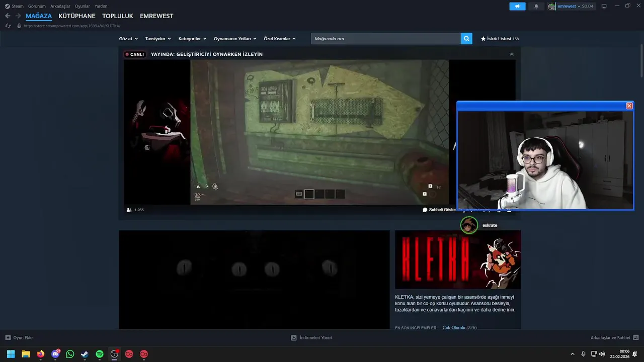Open İndirmeleri Yönet downloads manager
This screenshot has width=644, height=362.
tap(311, 338)
